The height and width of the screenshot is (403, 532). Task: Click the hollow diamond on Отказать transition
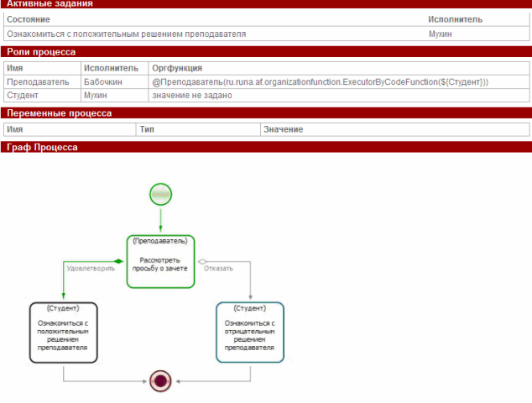click(202, 262)
